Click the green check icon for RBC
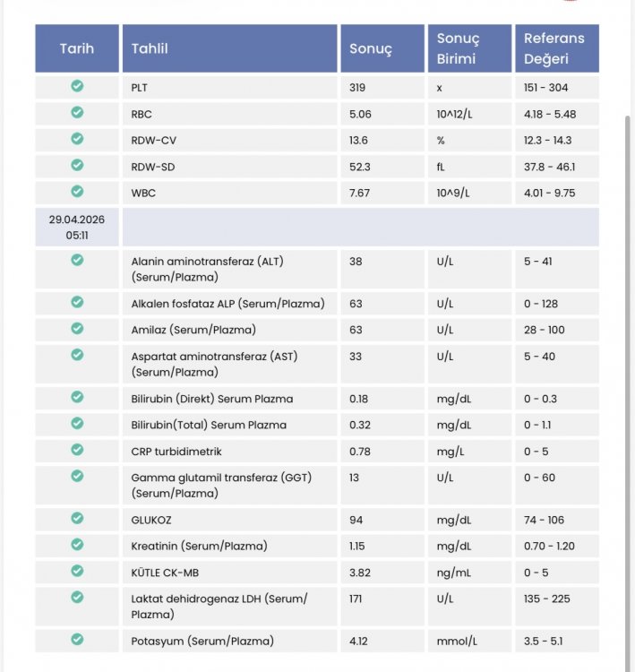The height and width of the screenshot is (672, 635). tap(77, 112)
